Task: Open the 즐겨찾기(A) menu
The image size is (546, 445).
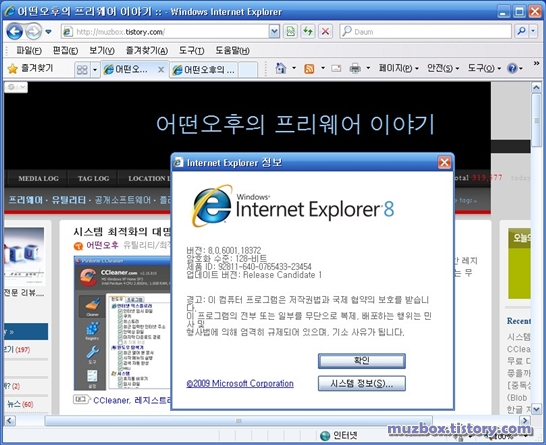Action: (x=147, y=51)
